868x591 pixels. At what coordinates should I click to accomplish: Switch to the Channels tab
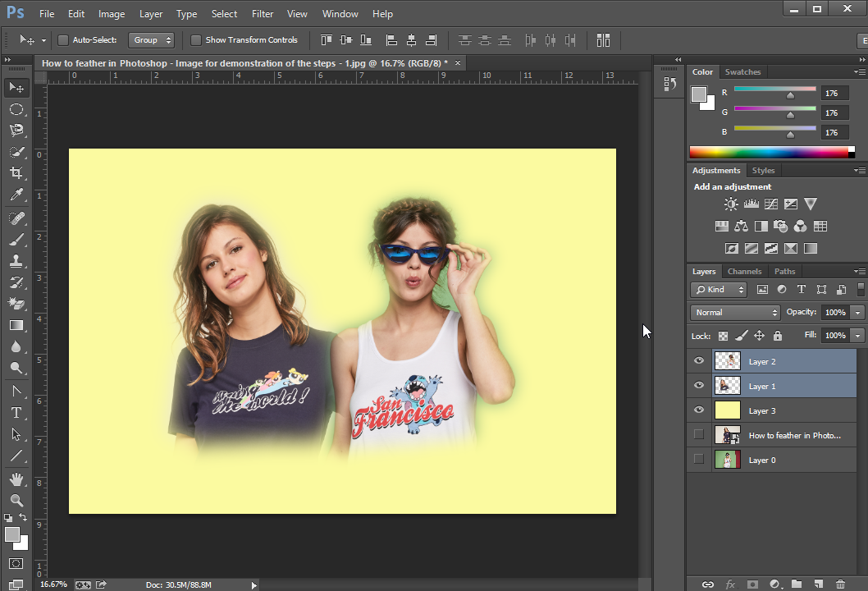(x=744, y=271)
